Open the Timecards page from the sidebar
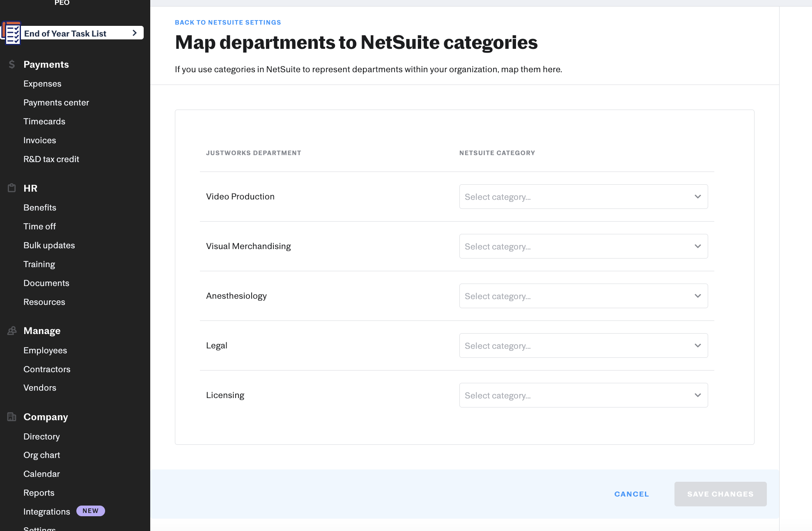Image resolution: width=812 pixels, height=531 pixels. (x=44, y=121)
